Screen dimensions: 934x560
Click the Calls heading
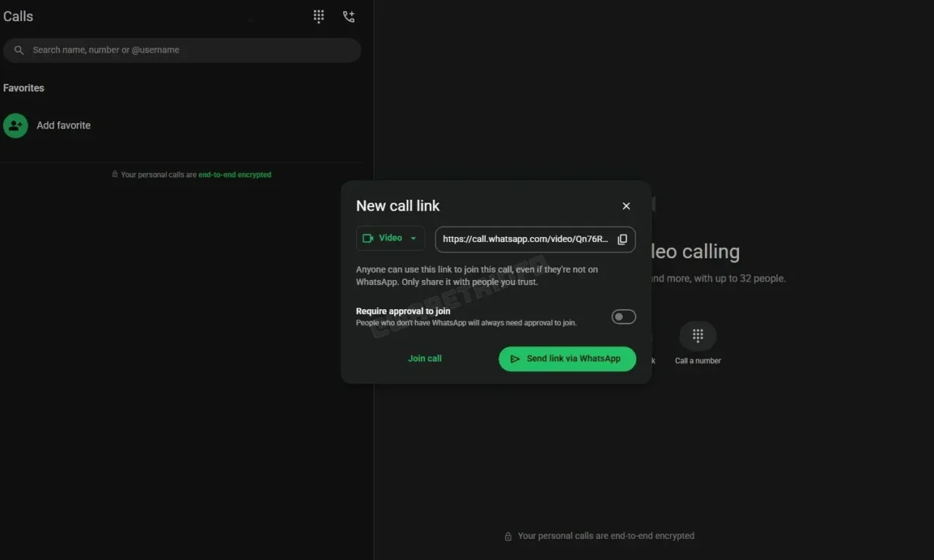pos(18,16)
